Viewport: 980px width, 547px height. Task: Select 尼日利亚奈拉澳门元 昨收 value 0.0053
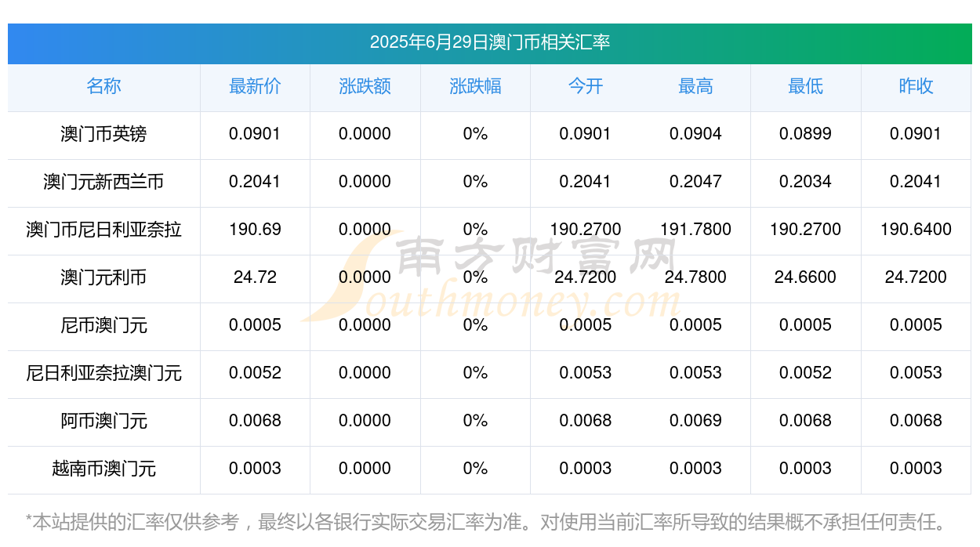(x=916, y=373)
